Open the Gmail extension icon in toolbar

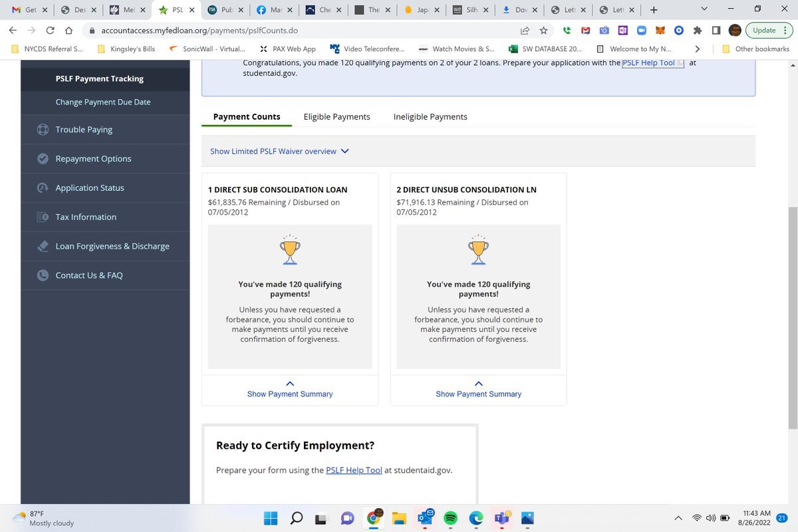(x=586, y=31)
